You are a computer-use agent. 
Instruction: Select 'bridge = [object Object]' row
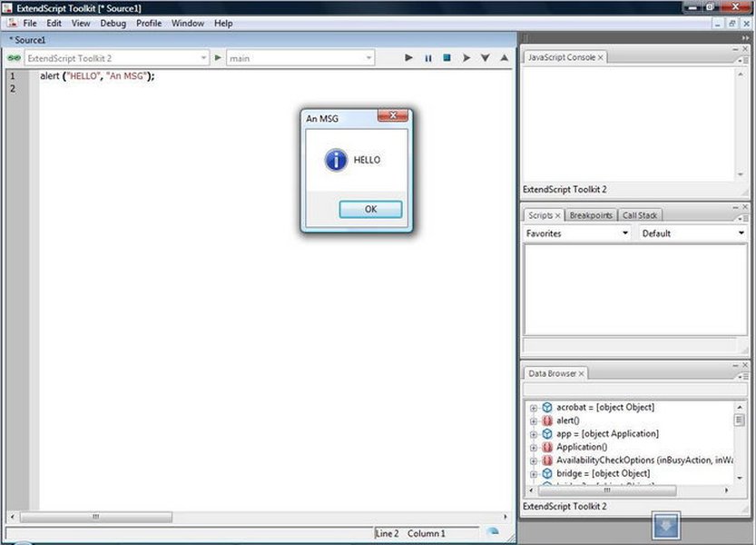point(603,473)
